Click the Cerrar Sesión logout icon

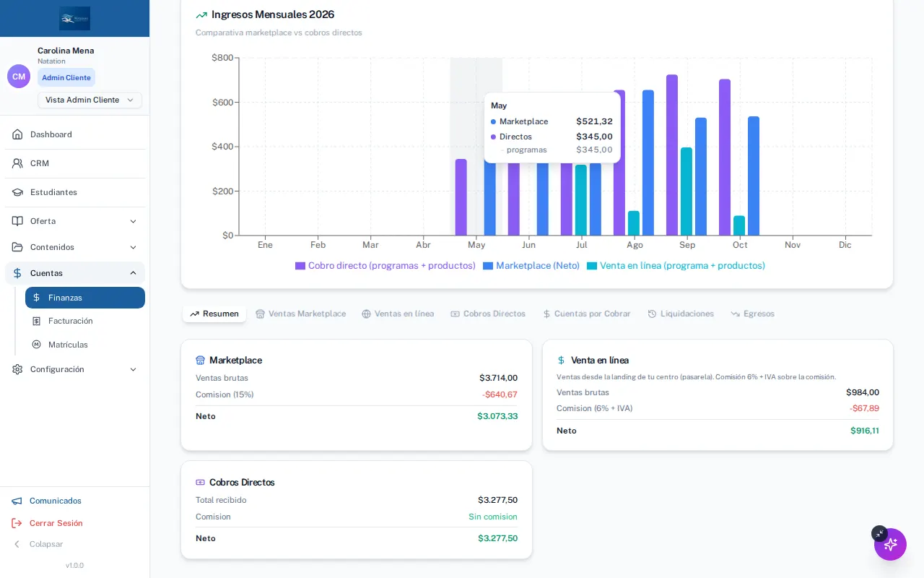tap(17, 523)
